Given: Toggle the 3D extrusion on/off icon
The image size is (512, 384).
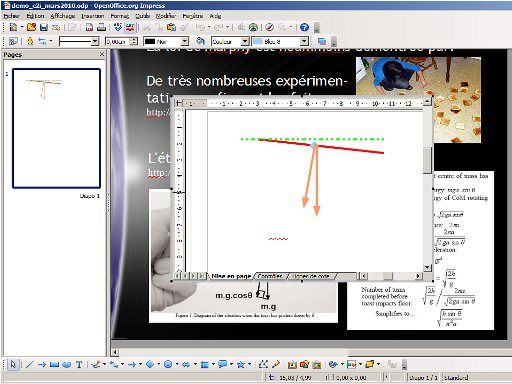Looking at the screenshot, I should [x=392, y=365].
